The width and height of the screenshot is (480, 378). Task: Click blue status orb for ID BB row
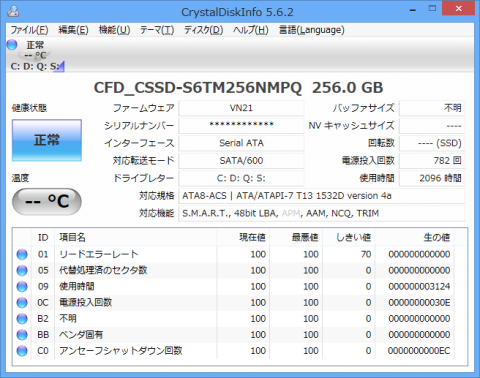(x=22, y=335)
